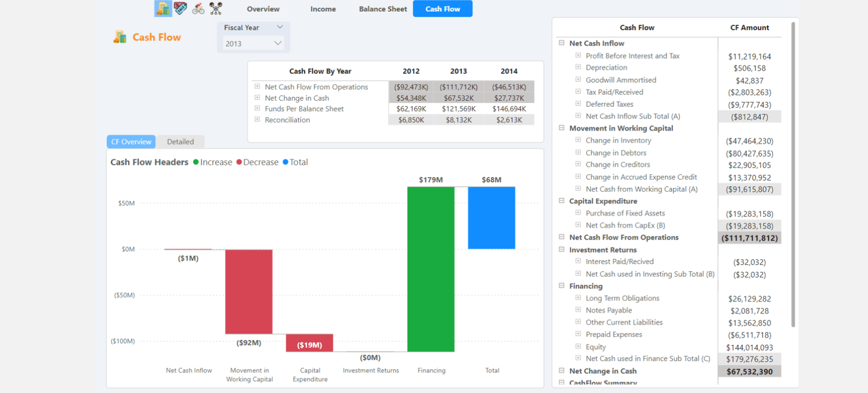Click the red Decrease legend marker

point(239,162)
